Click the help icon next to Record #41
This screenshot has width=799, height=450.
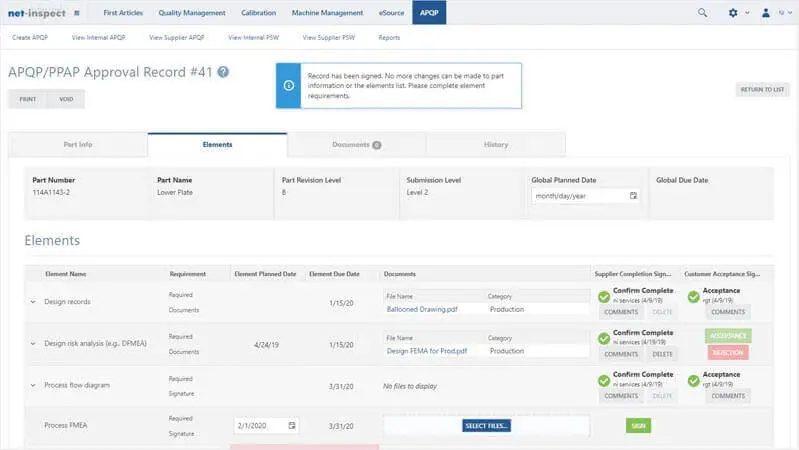pyautogui.click(x=223, y=72)
